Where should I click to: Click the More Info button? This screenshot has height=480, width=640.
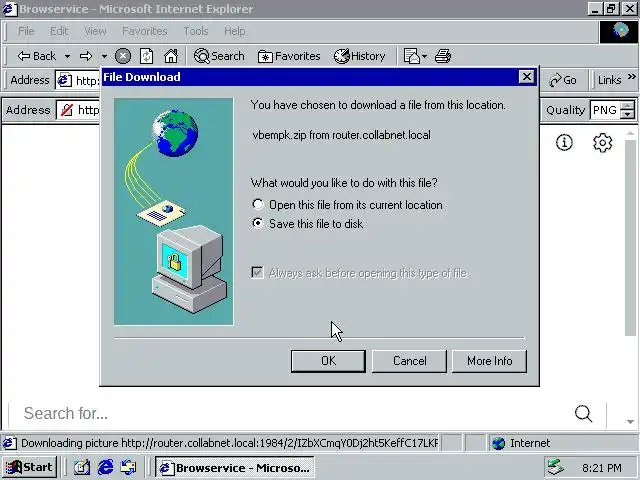point(489,361)
